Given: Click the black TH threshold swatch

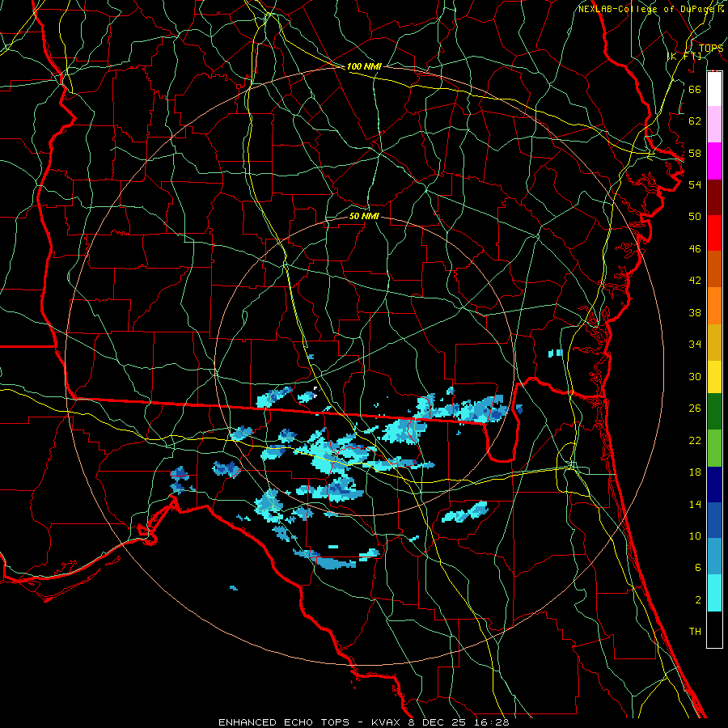Looking at the screenshot, I should [714, 629].
